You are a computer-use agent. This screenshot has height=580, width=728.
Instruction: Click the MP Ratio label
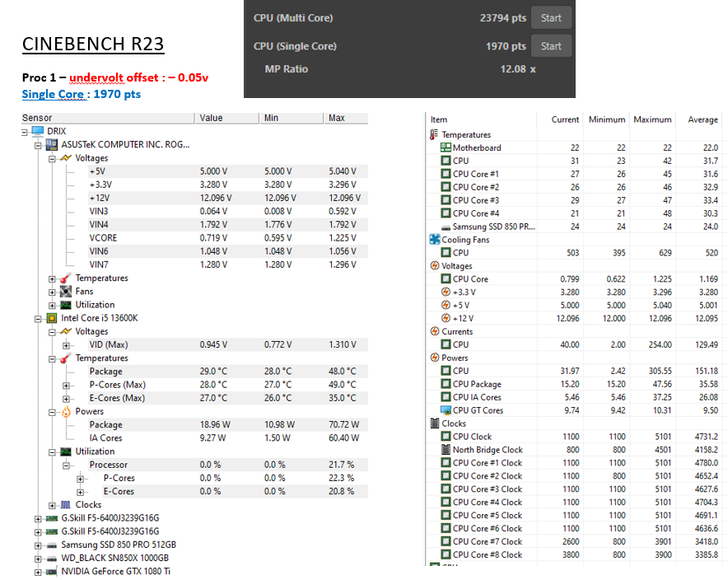pyautogui.click(x=287, y=69)
